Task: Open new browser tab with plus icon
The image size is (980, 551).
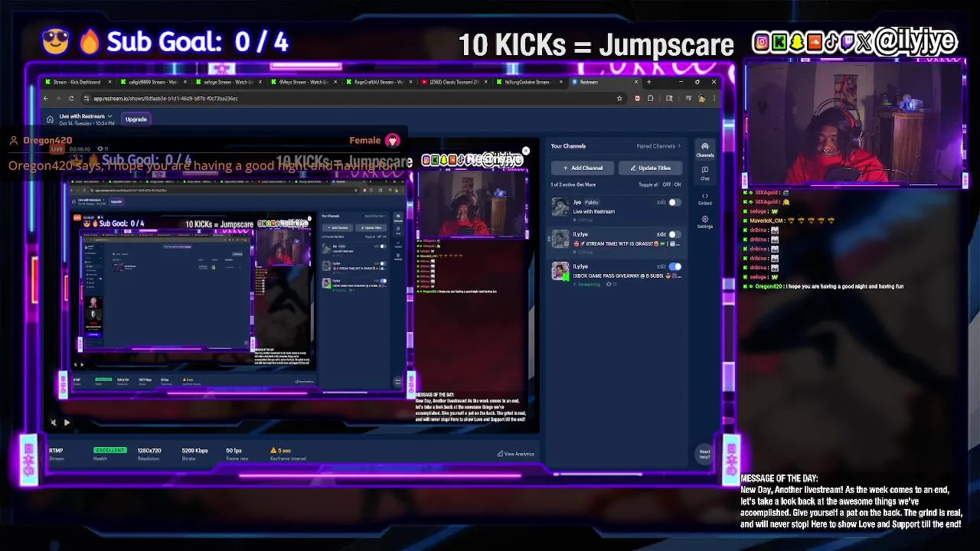Action: coord(648,82)
